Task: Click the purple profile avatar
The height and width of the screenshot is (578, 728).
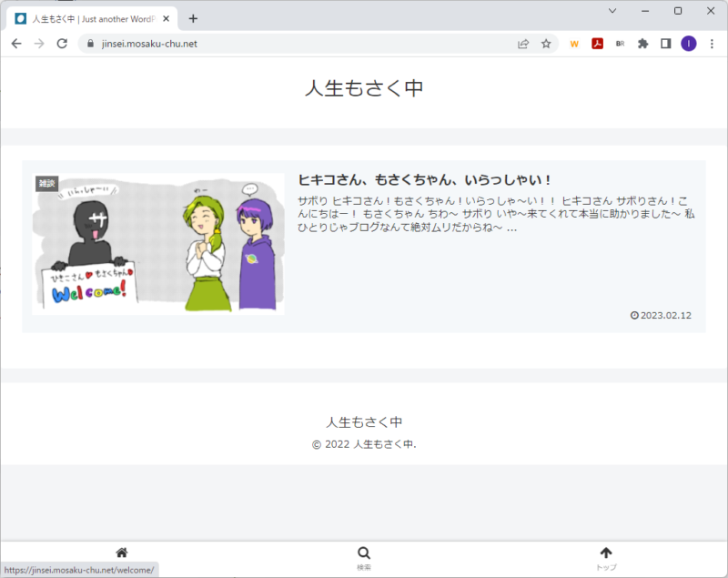Action: pos(689,43)
